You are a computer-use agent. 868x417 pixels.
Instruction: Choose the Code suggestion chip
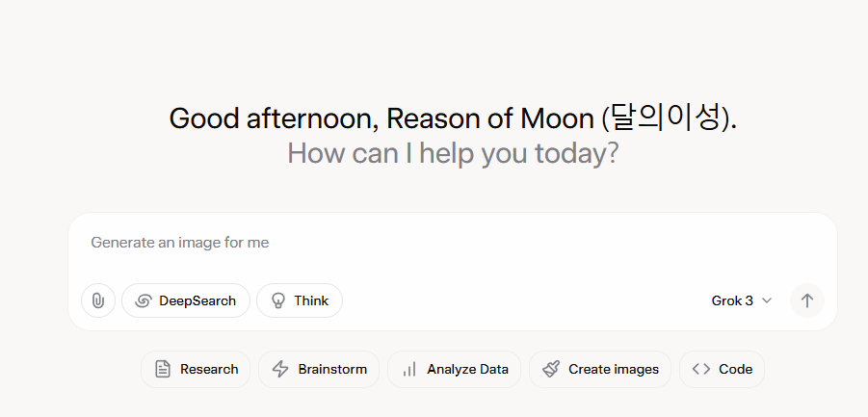722,370
